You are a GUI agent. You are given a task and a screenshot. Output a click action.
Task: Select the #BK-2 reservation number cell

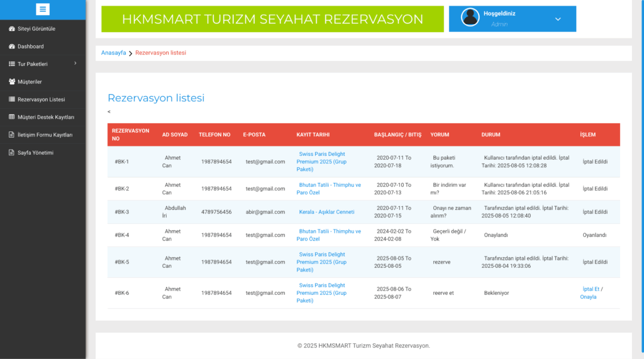pos(121,189)
